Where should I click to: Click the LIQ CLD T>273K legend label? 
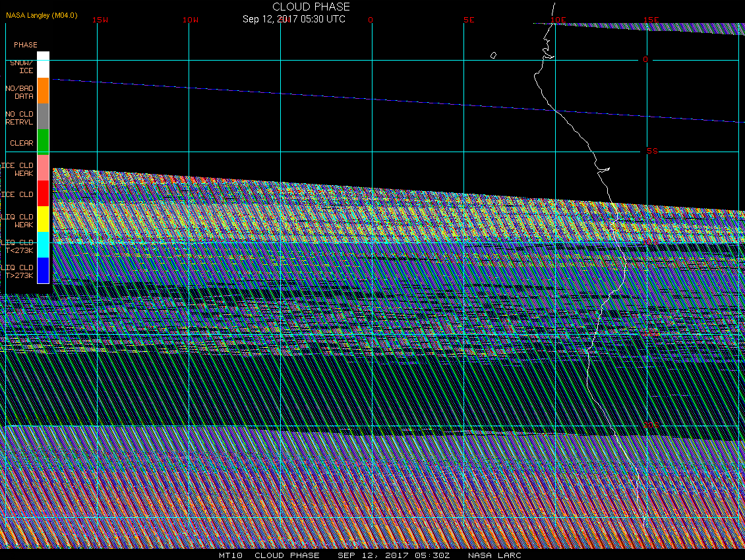pyautogui.click(x=18, y=271)
